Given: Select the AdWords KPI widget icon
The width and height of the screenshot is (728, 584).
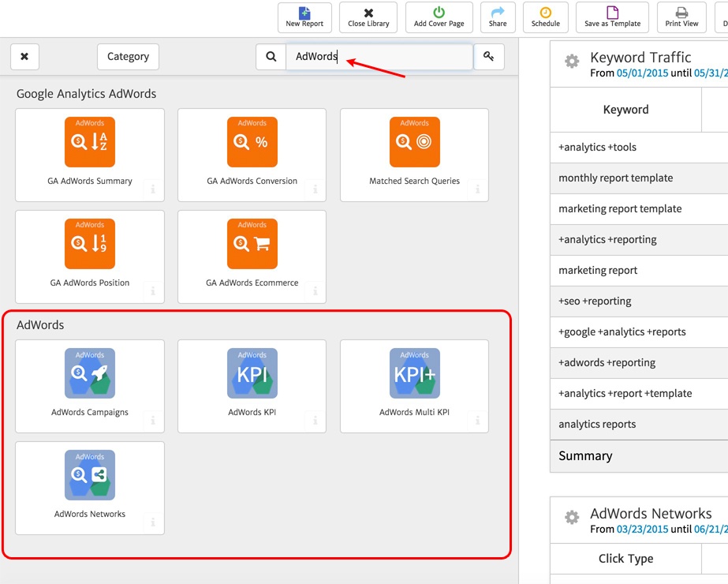Looking at the screenshot, I should (x=251, y=373).
